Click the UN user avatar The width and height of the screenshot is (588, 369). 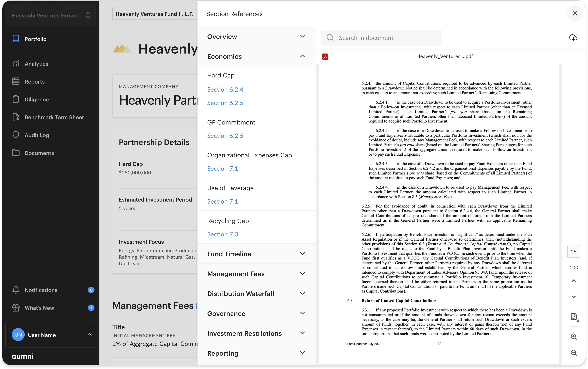(x=18, y=335)
